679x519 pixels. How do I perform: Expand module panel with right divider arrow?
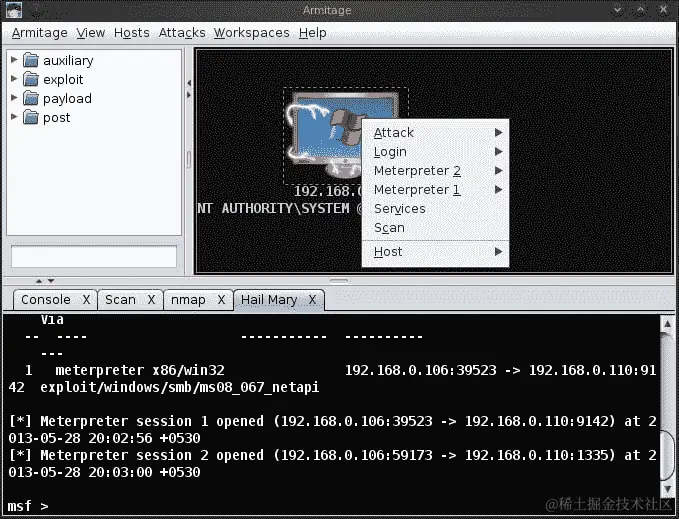(189, 94)
